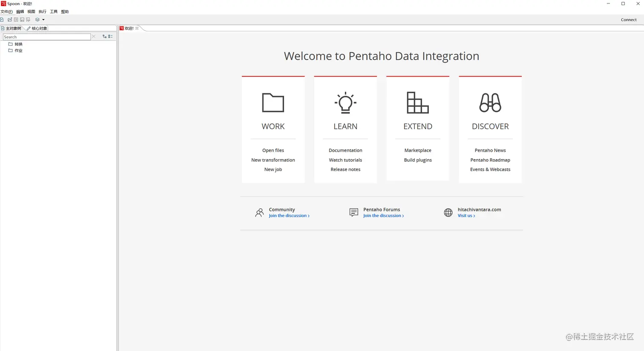Click the Watch tutorials link

(345, 160)
